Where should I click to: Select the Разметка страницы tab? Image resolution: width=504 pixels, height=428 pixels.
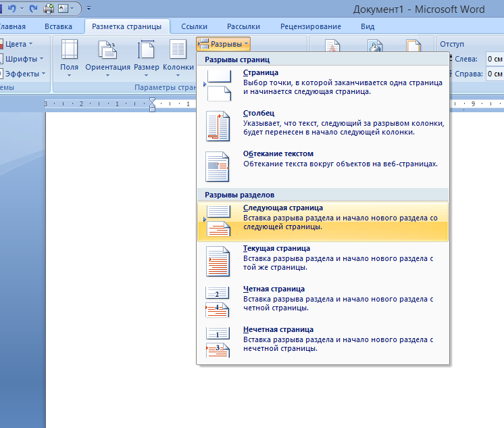tap(126, 26)
